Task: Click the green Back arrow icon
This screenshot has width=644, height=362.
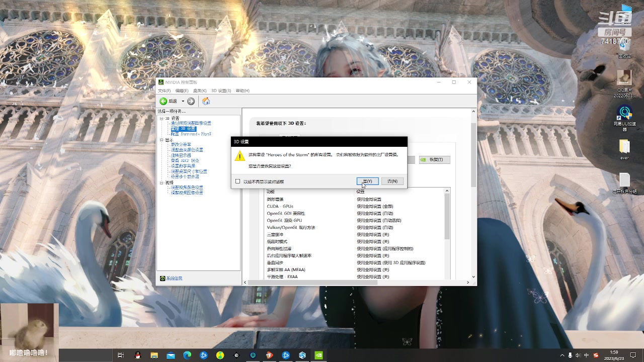Action: (x=164, y=101)
